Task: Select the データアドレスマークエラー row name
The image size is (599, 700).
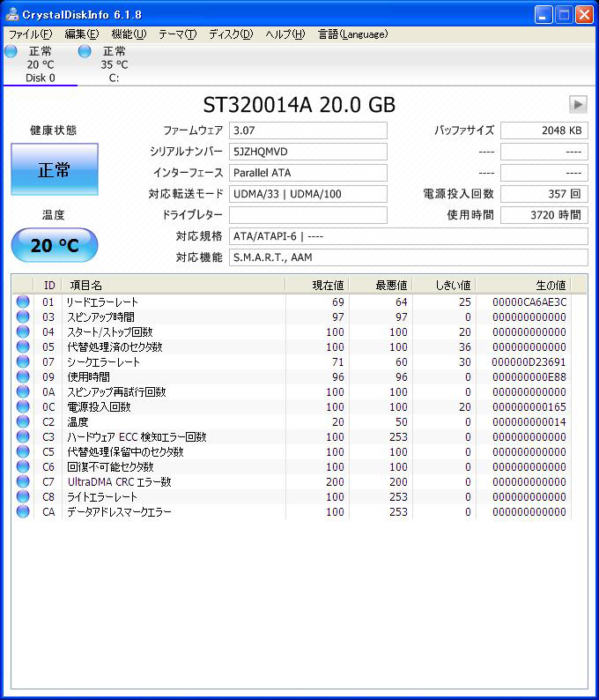Action: point(119,511)
